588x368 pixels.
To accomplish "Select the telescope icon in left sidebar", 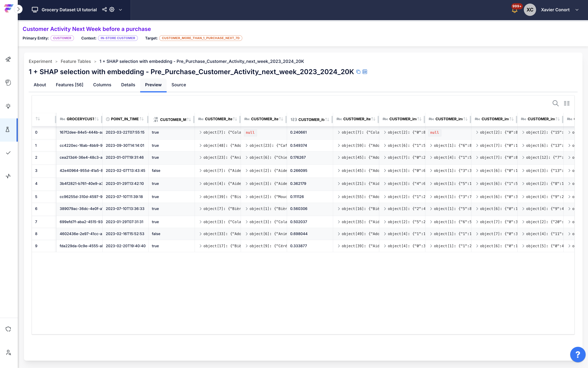I will pos(8,59).
